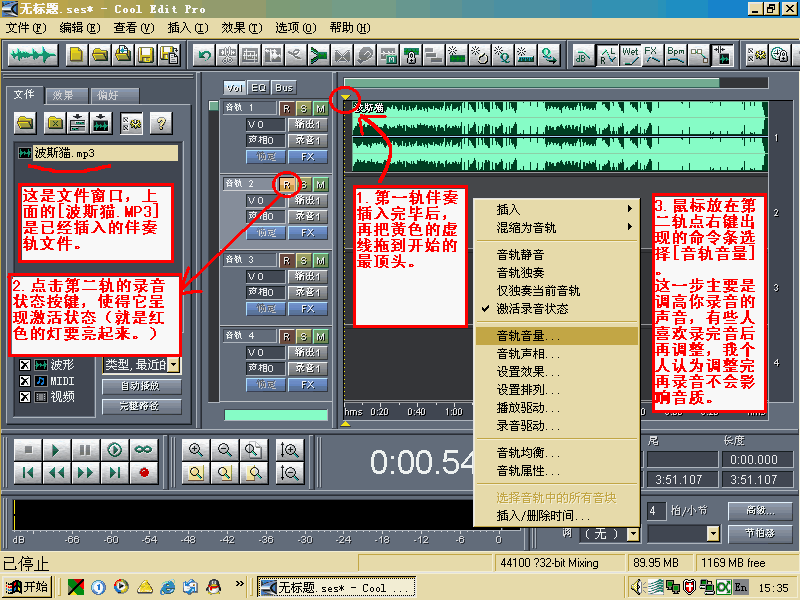The width and height of the screenshot is (800, 600).
Task: Click the go to beginning transport button
Action: tap(28, 472)
